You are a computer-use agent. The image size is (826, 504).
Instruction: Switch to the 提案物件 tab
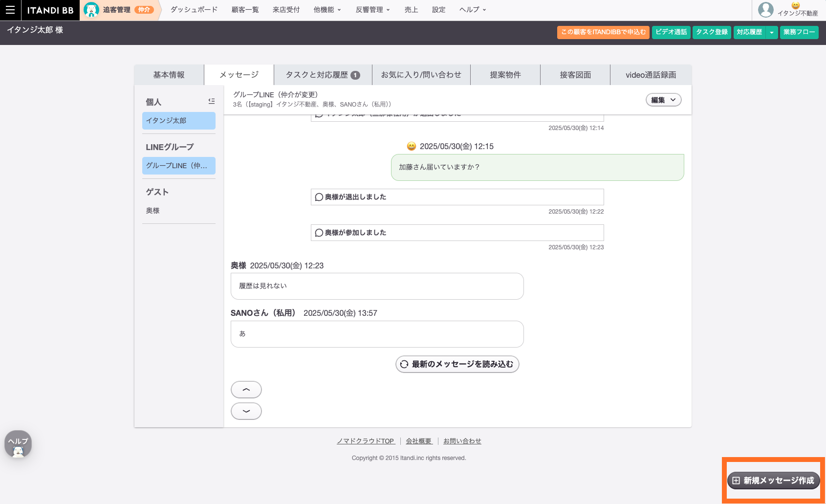tap(505, 75)
